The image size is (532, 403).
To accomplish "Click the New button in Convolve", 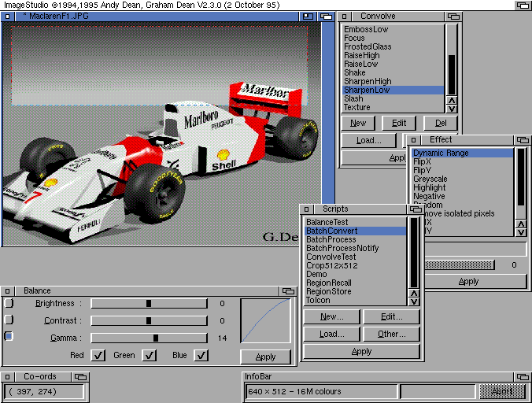I will coord(358,123).
